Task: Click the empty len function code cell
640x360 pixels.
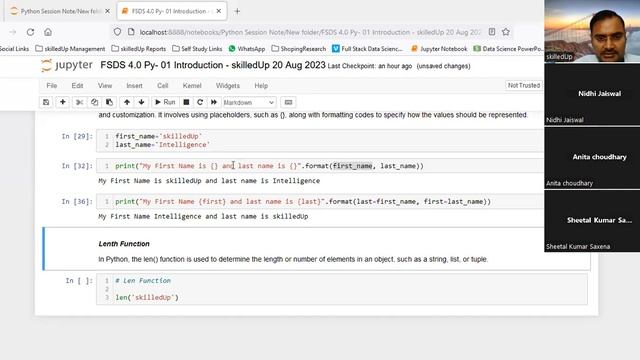Action: coord(342,289)
